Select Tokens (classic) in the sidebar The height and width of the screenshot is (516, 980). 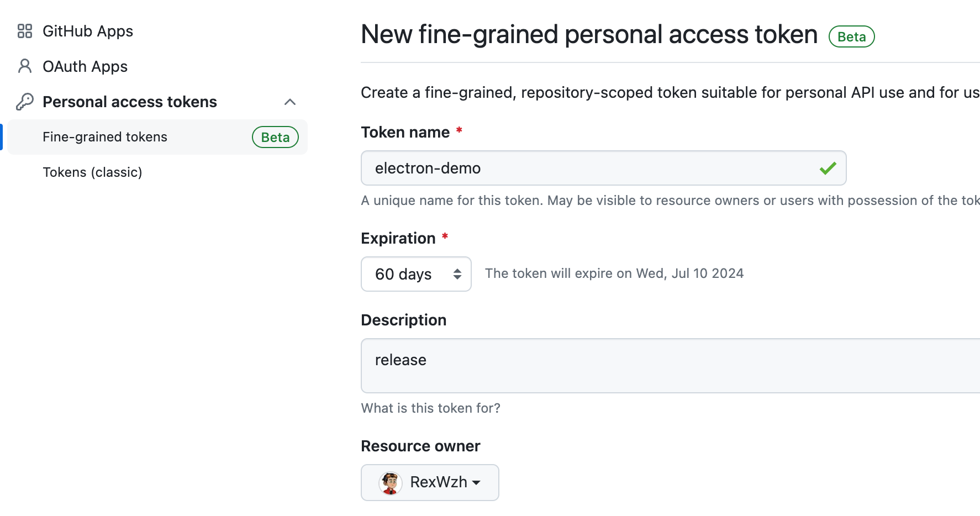click(x=92, y=172)
